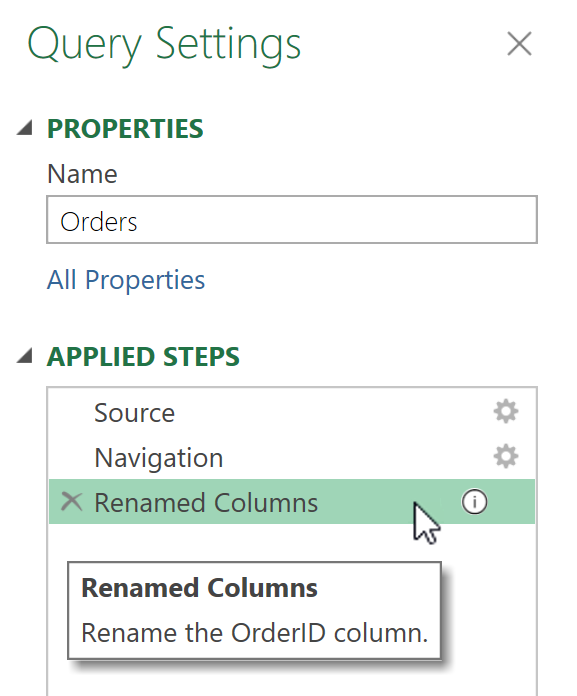Select the Navigation step
Image resolution: width=577 pixels, height=696 pixels.
click(x=292, y=457)
